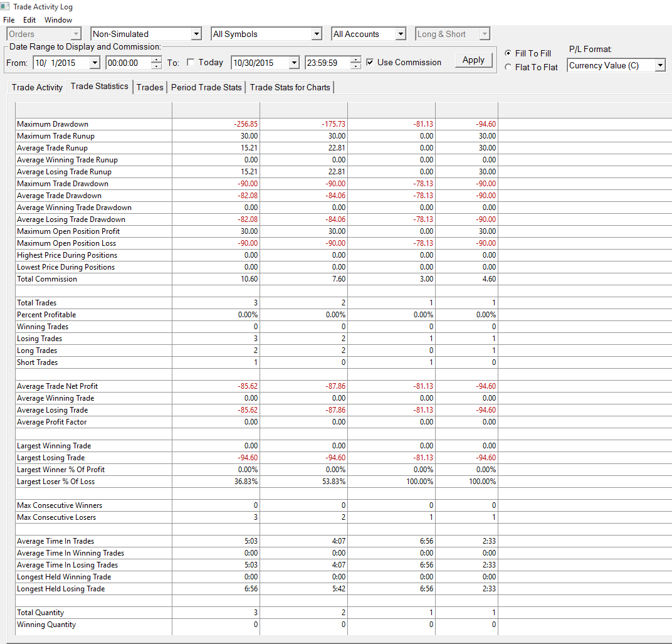Select the Longest Held Winning Trade label
672x644 pixels.
point(64,578)
